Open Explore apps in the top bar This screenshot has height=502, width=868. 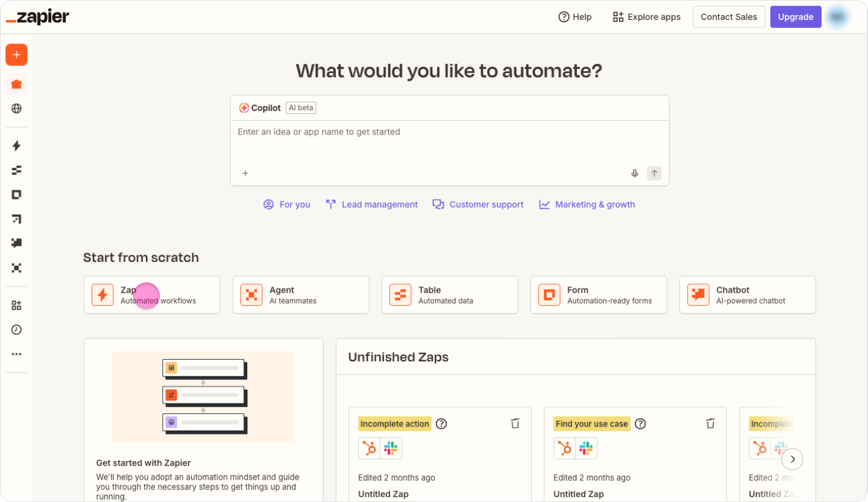[646, 17]
